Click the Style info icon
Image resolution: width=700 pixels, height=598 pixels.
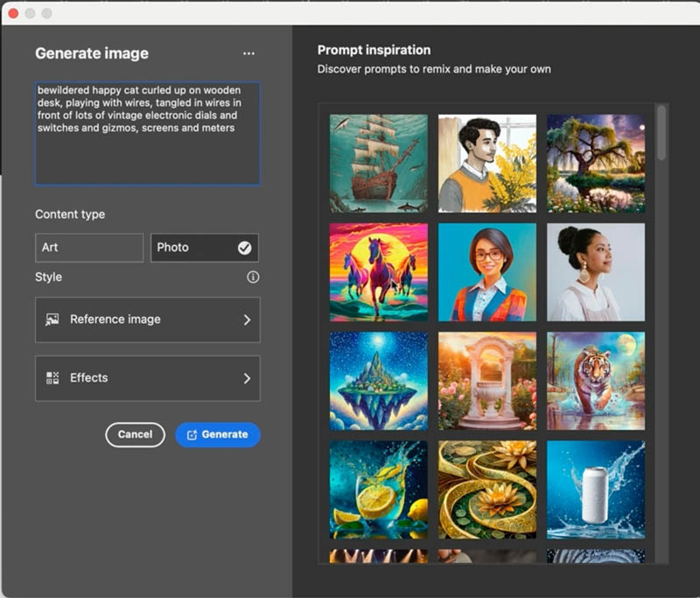point(253,277)
